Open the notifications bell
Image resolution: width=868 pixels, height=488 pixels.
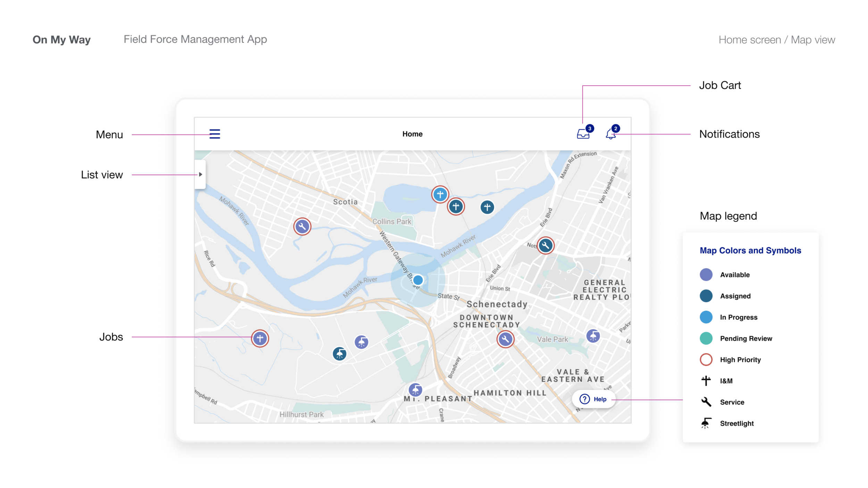point(611,134)
